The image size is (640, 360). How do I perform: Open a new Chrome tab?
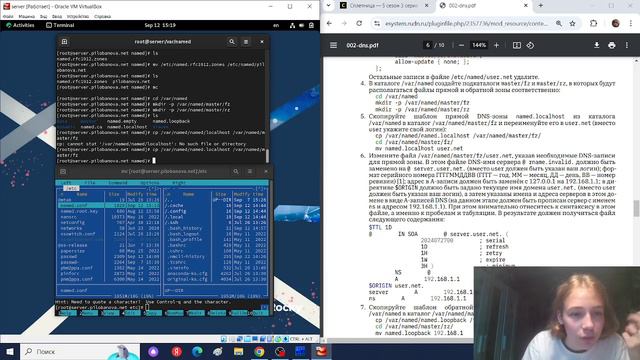(540, 6)
